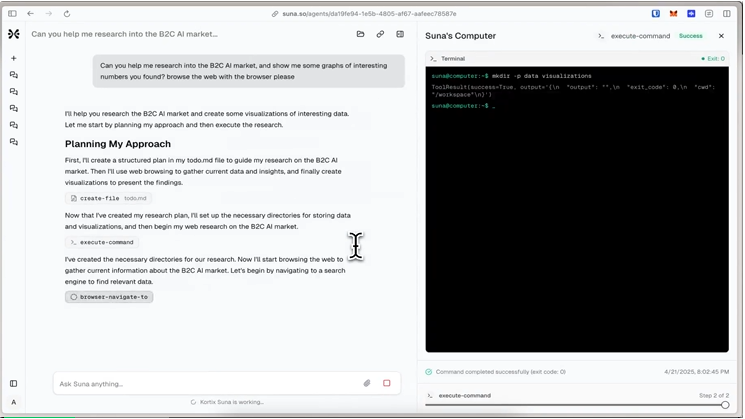The height and width of the screenshot is (419, 745).
Task: Click the create-file todo.md tool chip
Action: [x=109, y=198]
